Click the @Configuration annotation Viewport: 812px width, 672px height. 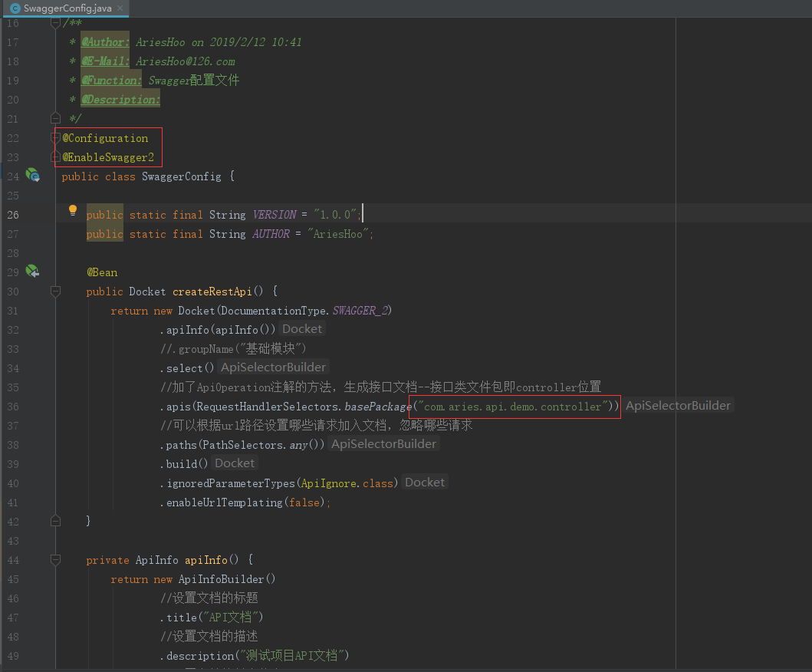(105, 138)
